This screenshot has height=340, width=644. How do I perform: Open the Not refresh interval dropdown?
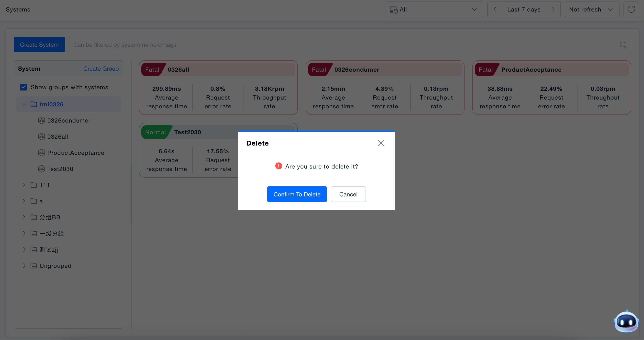[592, 10]
